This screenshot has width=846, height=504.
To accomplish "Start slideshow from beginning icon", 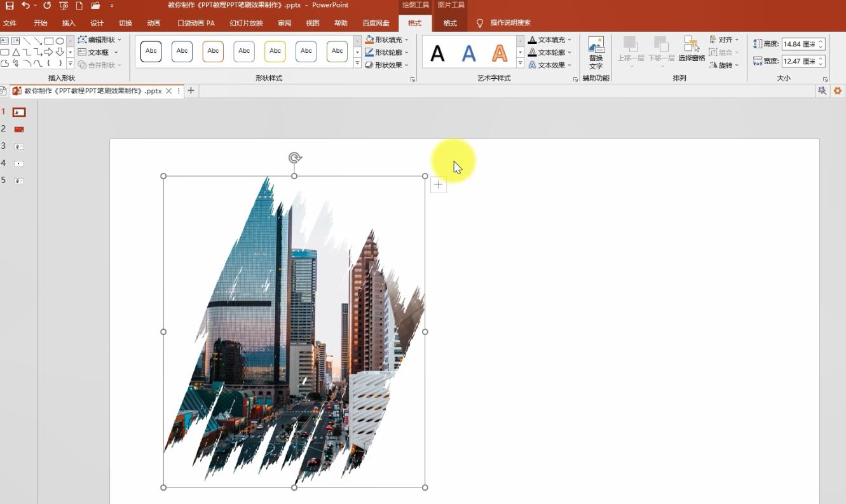I will 64,5.
